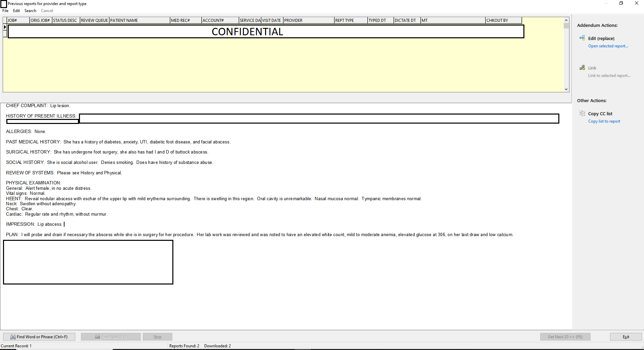Click the Exit button
The height and width of the screenshot is (350, 644).
tap(626, 337)
